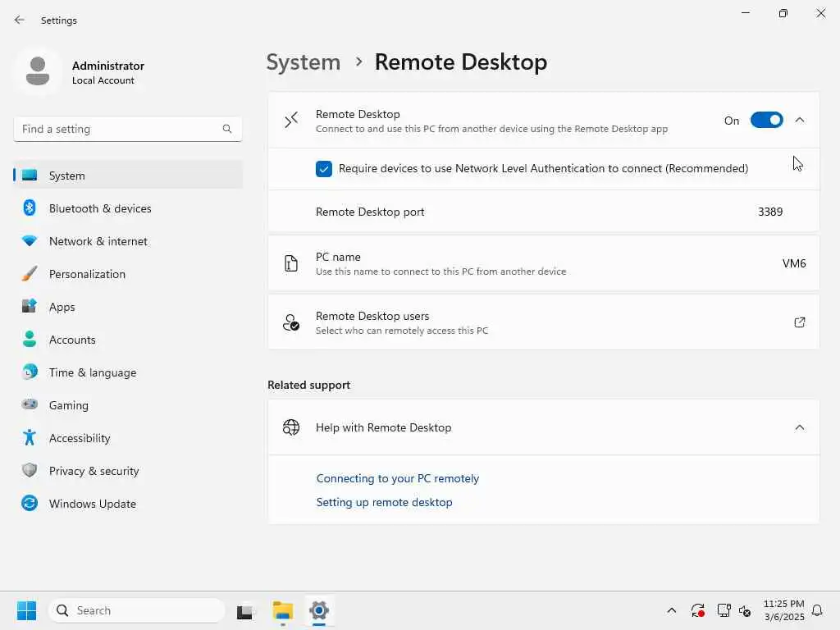Click the Accounts person icon
Image resolution: width=840 pixels, height=630 pixels.
(x=30, y=339)
